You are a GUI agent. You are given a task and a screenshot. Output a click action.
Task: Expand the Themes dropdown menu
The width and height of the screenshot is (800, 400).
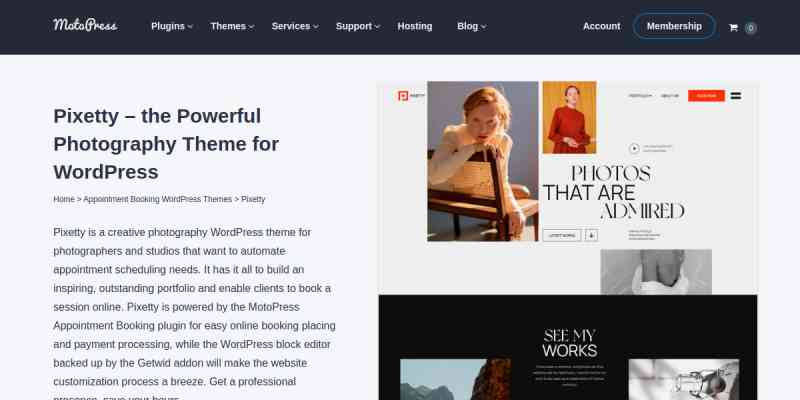tap(232, 26)
